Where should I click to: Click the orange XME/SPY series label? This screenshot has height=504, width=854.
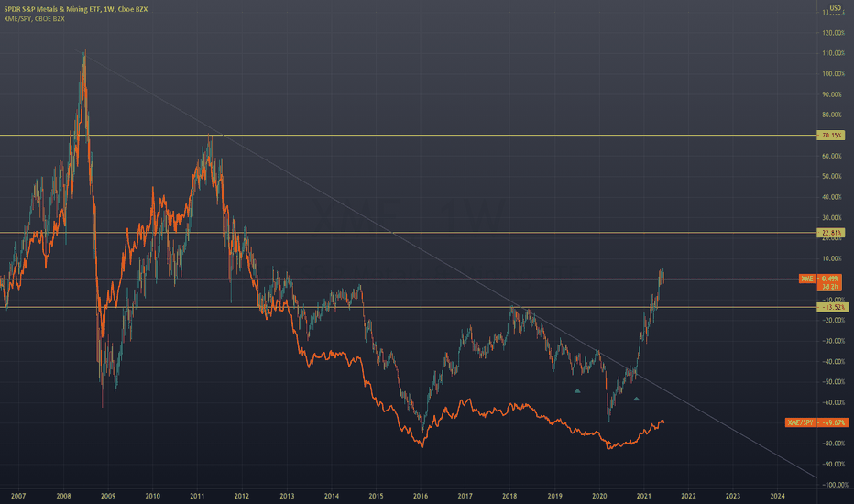[800, 422]
